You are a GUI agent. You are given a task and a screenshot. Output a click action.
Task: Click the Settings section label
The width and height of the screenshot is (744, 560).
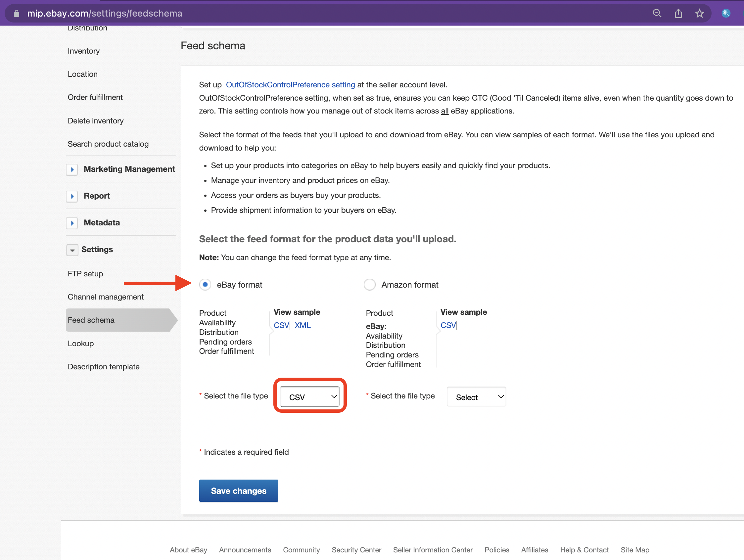coord(97,250)
